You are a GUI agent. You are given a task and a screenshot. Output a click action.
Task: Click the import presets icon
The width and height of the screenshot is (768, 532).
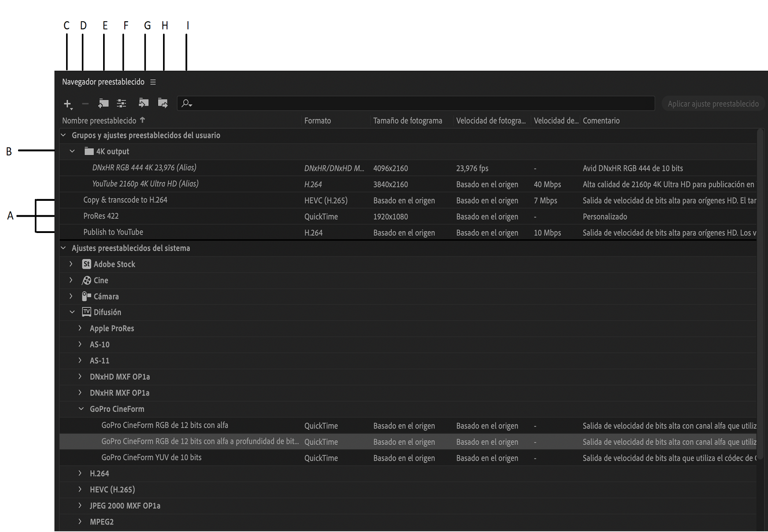(144, 103)
